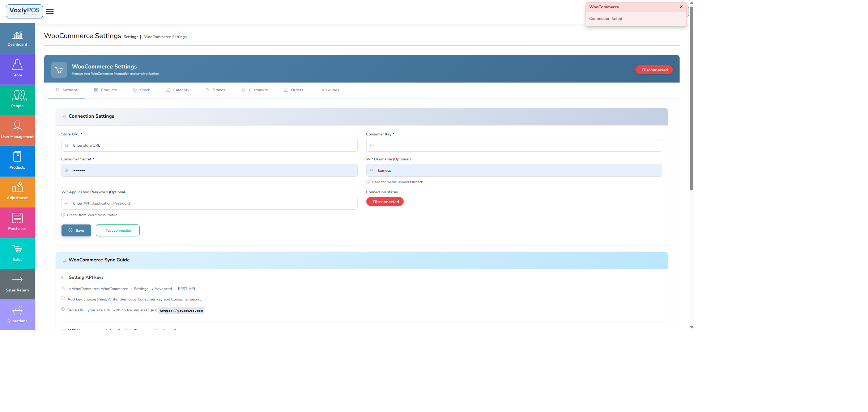Open the Dashboard section in the sidebar
Image resolution: width=868 pixels, height=412 pixels.
tap(17, 38)
